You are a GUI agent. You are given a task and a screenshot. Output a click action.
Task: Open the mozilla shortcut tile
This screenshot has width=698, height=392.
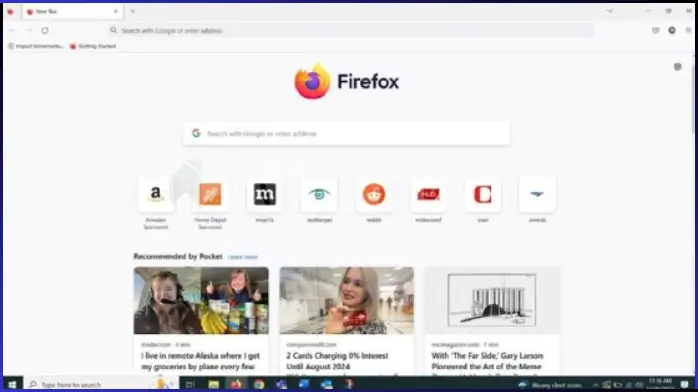point(265,194)
